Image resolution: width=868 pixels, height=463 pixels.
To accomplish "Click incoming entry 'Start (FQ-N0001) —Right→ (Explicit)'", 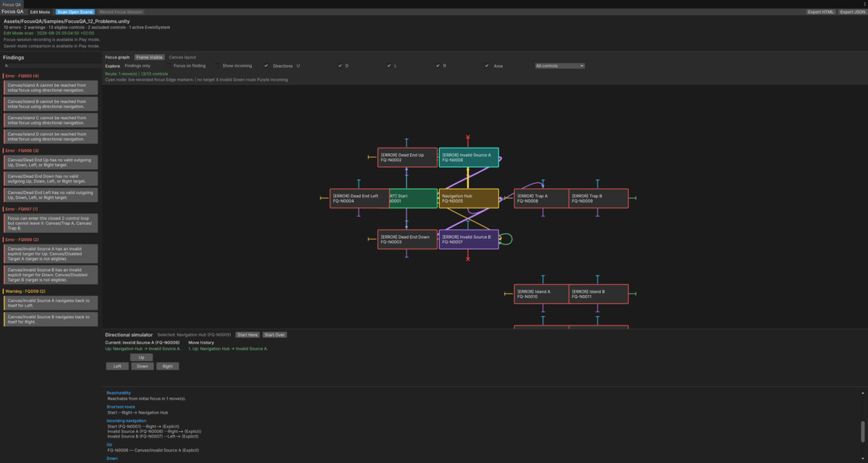I will [142, 427].
